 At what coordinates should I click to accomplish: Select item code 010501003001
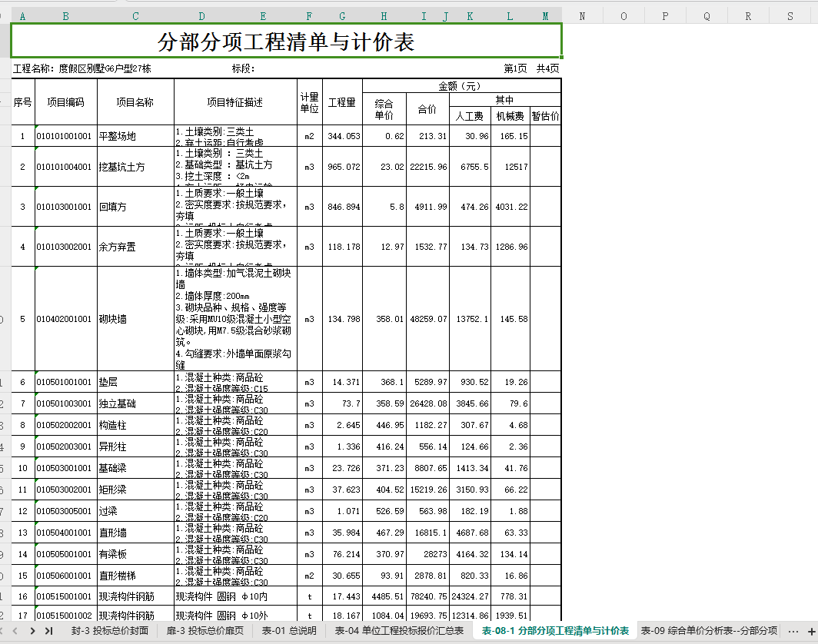(66, 403)
